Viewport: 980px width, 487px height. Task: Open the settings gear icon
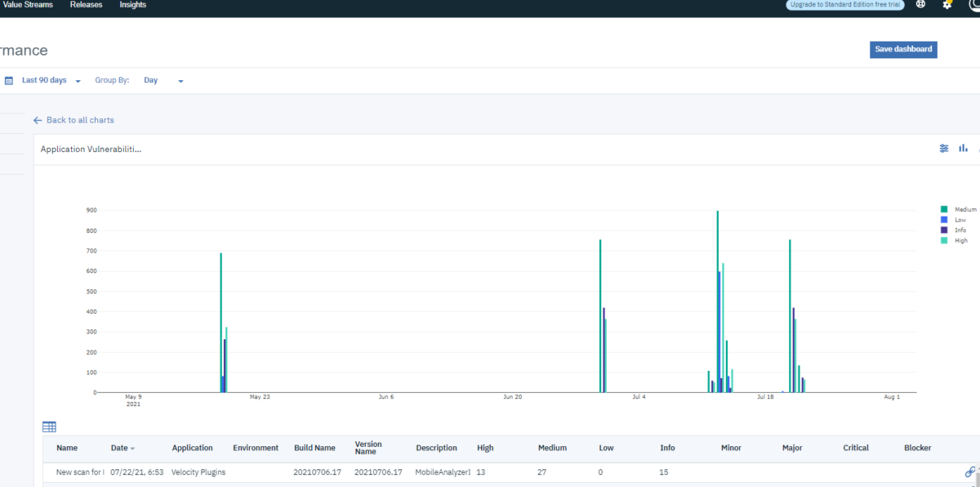click(947, 5)
